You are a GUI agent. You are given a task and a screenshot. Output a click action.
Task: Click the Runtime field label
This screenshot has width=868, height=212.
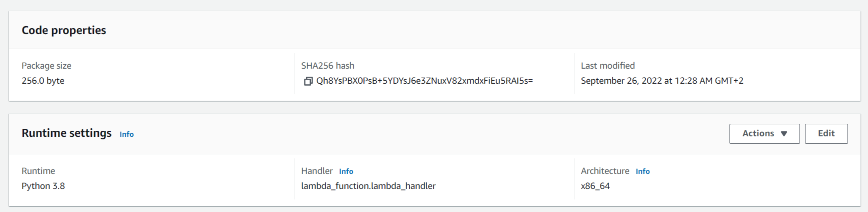click(38, 171)
